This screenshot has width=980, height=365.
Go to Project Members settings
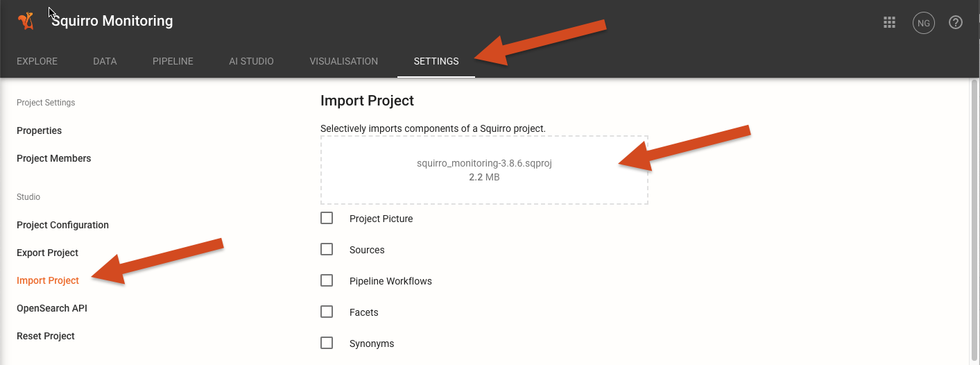[x=54, y=158]
